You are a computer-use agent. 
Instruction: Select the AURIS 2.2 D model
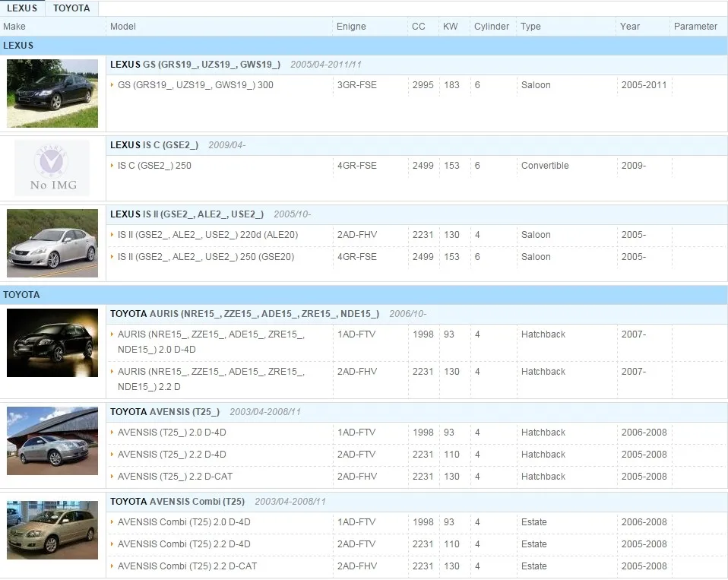[x=211, y=379]
